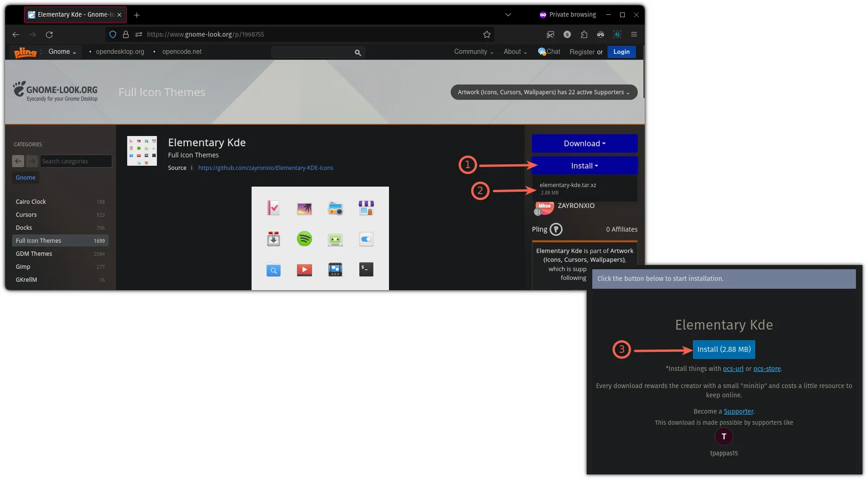The image size is (868, 480).
Task: Open the browser extensions puzzle icon
Action: (584, 34)
